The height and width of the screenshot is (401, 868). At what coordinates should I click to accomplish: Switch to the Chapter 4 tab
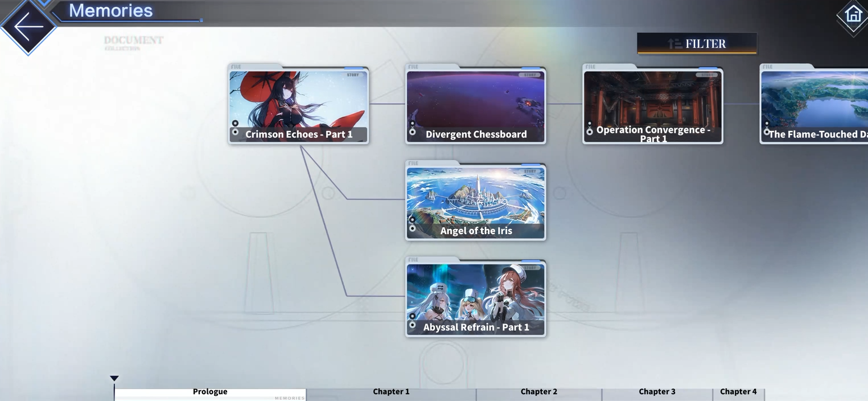[x=738, y=393]
